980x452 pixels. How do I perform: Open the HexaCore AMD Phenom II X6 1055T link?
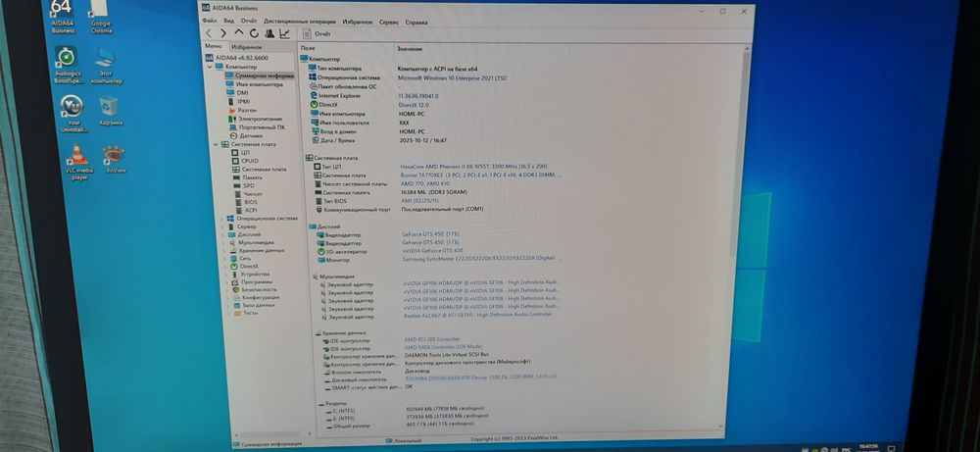coord(474,167)
